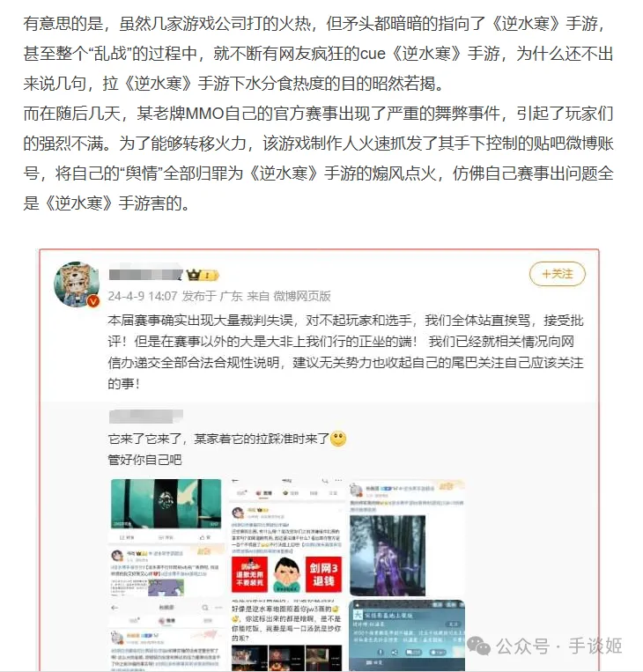Click the cartoon face-covering sticker
The image size is (643, 672).
(x=286, y=574)
